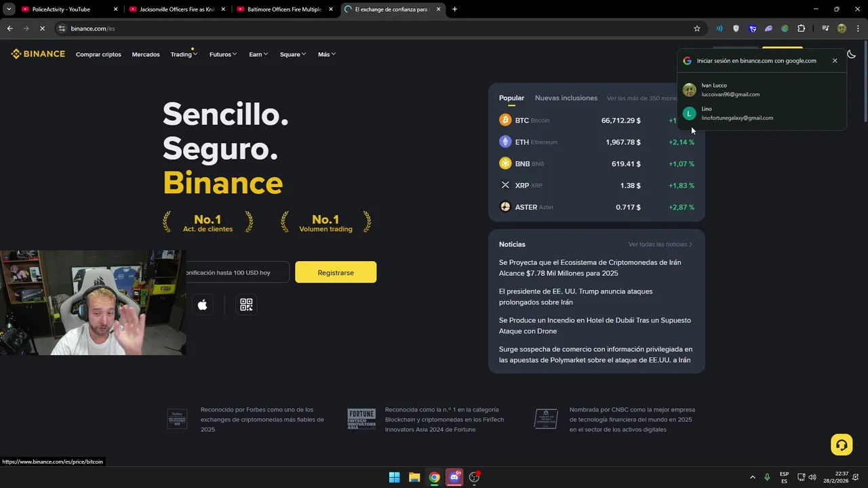
Task: Open the Chrome tab search dropdown
Action: tap(9, 9)
